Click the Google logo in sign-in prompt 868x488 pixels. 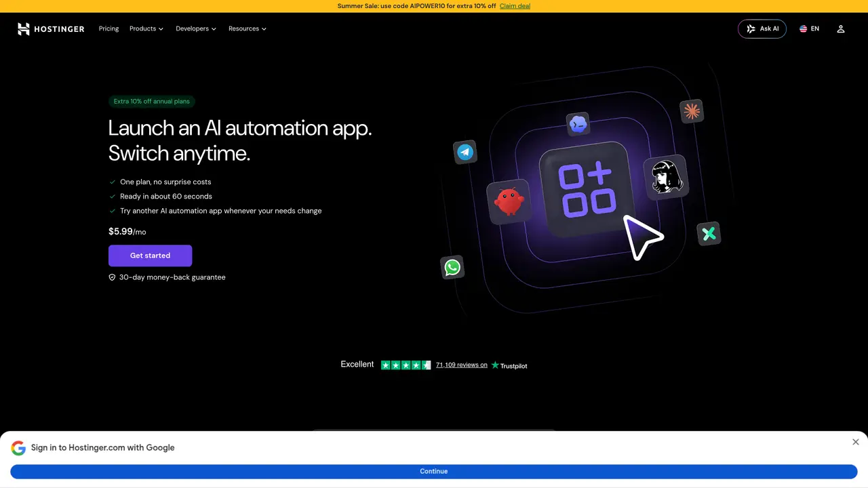tap(18, 448)
